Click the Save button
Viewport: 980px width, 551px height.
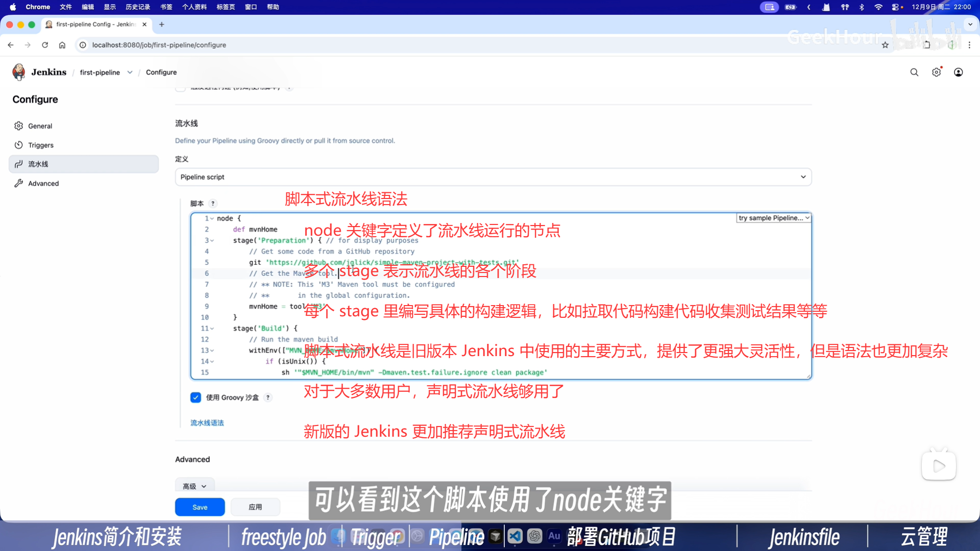pyautogui.click(x=200, y=507)
